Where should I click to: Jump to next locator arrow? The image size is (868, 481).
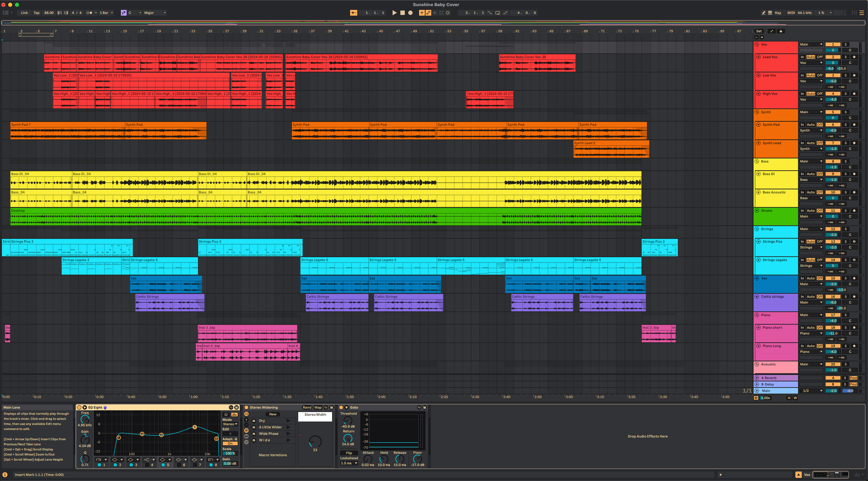point(762,37)
